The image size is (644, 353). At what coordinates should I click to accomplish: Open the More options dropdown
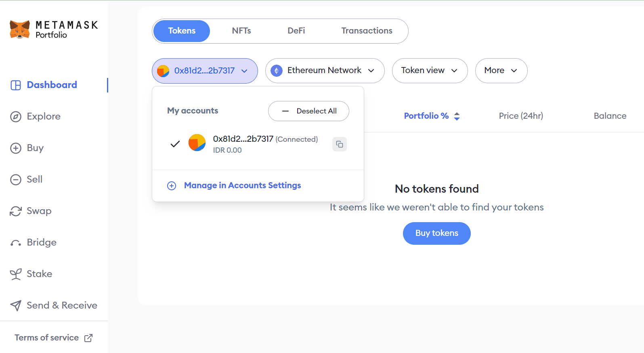501,71
